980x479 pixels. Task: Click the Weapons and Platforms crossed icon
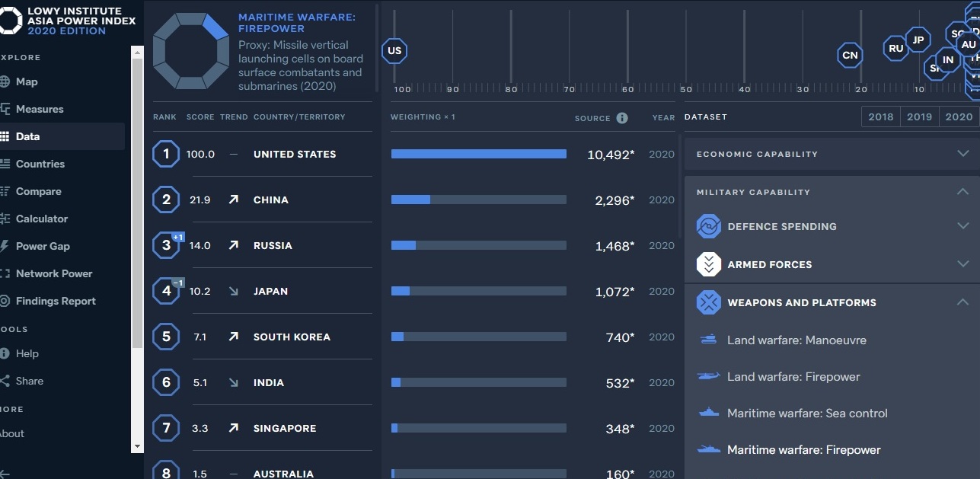click(x=708, y=302)
